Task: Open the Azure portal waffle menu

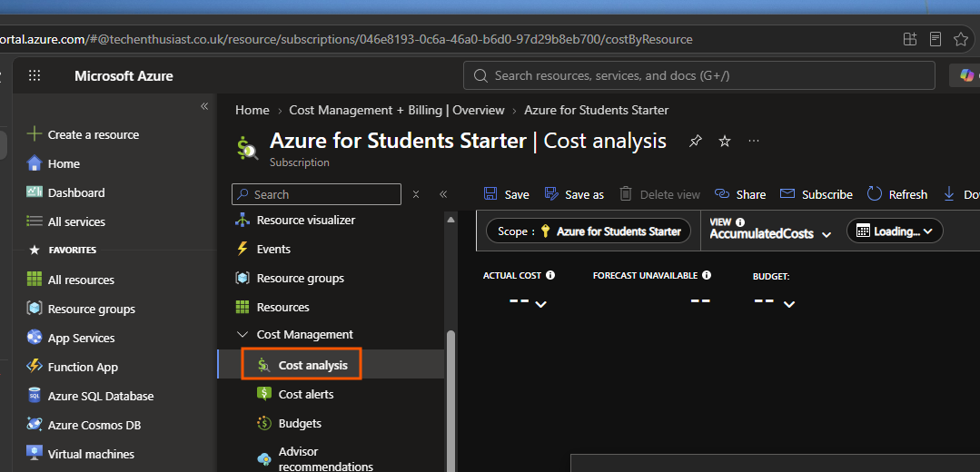Action: (35, 75)
